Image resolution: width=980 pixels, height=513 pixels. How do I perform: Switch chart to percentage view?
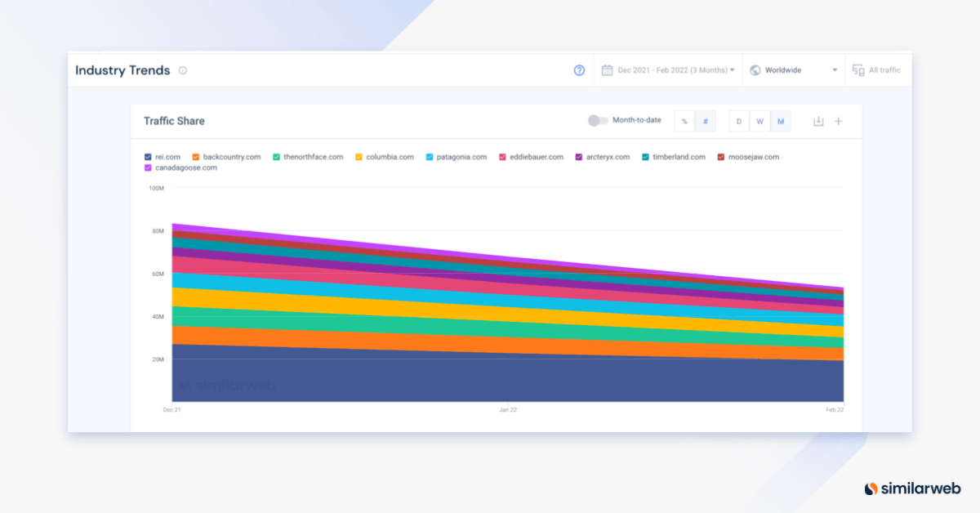[x=684, y=121]
